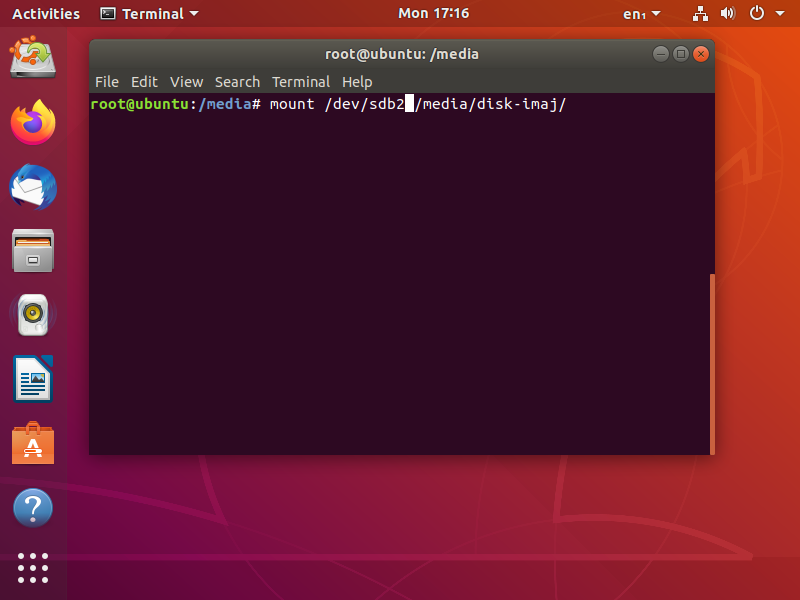Open the File menu
Viewport: 800px width, 600px height.
click(x=107, y=82)
